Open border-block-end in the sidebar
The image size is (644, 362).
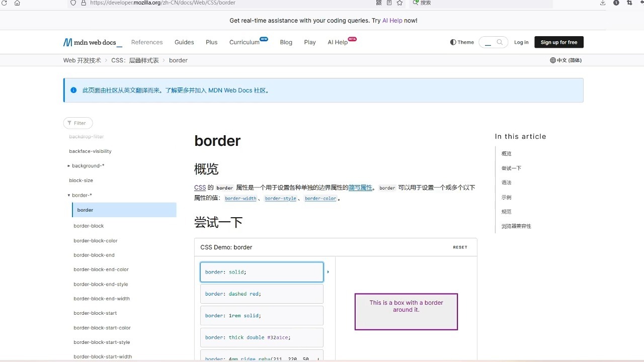pos(94,255)
